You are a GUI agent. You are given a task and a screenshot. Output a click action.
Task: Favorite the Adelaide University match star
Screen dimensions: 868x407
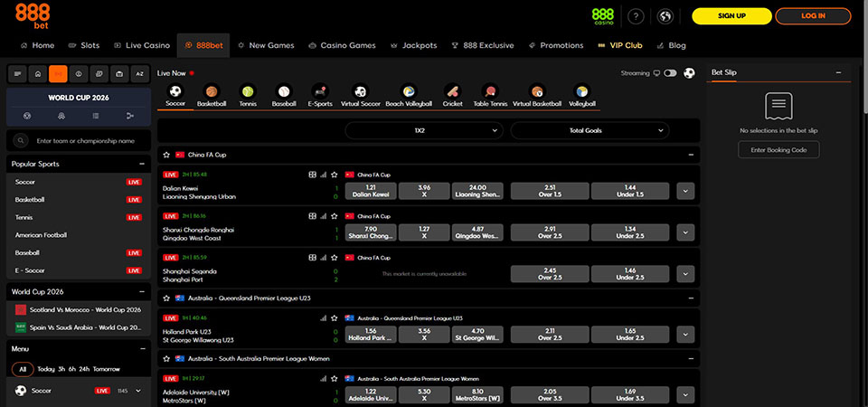point(335,379)
